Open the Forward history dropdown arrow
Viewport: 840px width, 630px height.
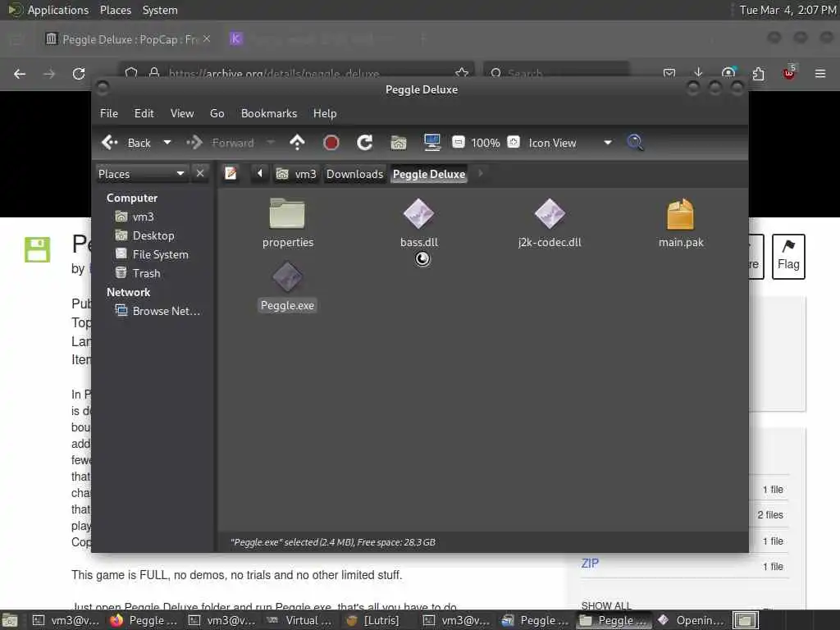(271, 143)
